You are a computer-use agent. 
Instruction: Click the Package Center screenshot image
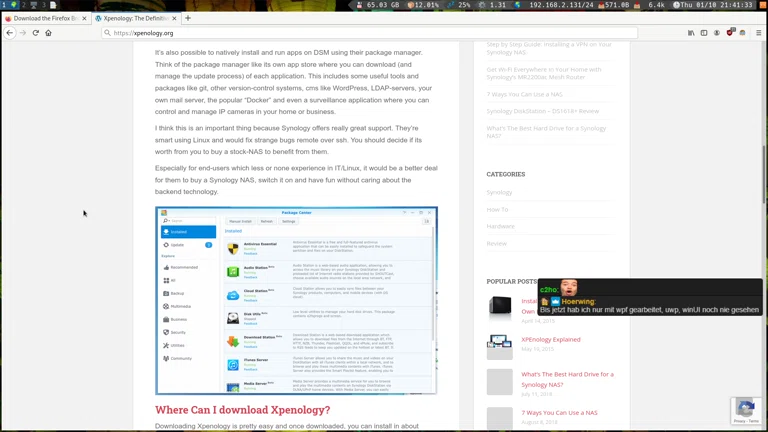(296, 300)
